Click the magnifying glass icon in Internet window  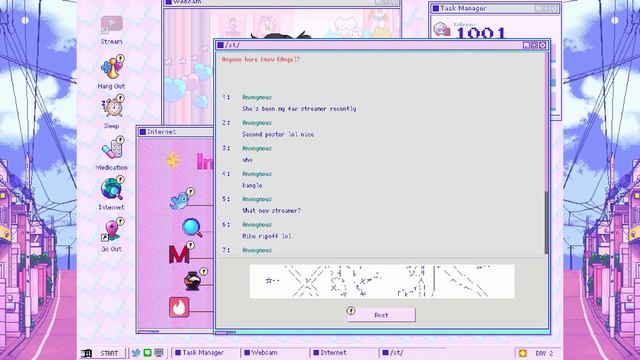192,228
